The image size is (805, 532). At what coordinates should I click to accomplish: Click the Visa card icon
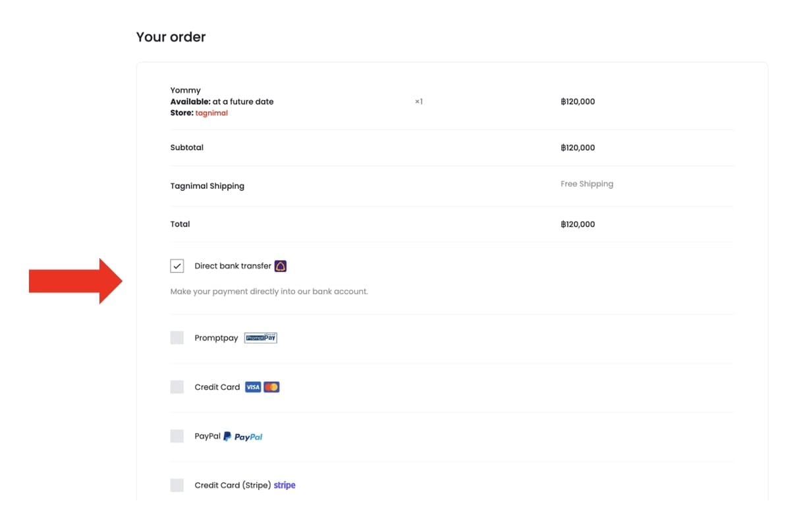(x=253, y=387)
